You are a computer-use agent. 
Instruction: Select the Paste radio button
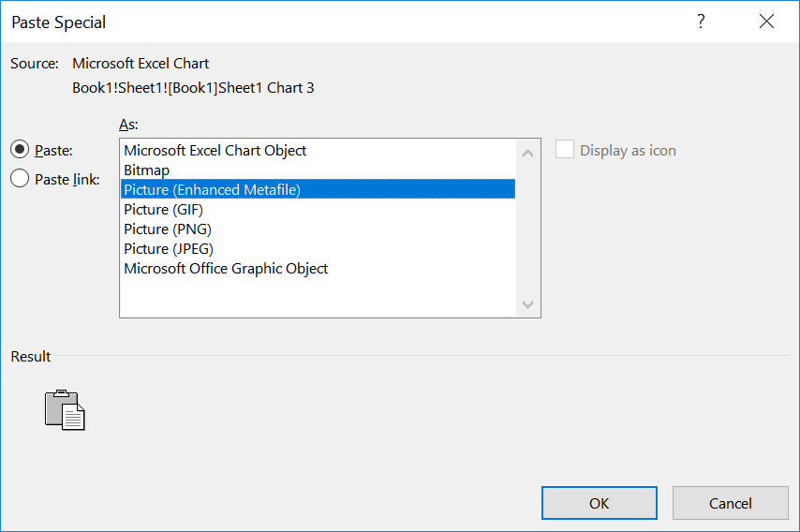[x=20, y=150]
